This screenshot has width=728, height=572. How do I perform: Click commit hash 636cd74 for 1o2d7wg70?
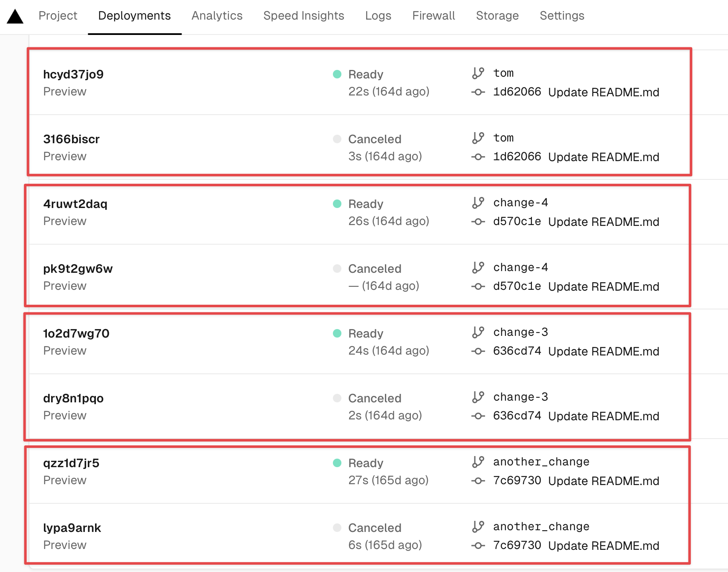[x=517, y=351]
